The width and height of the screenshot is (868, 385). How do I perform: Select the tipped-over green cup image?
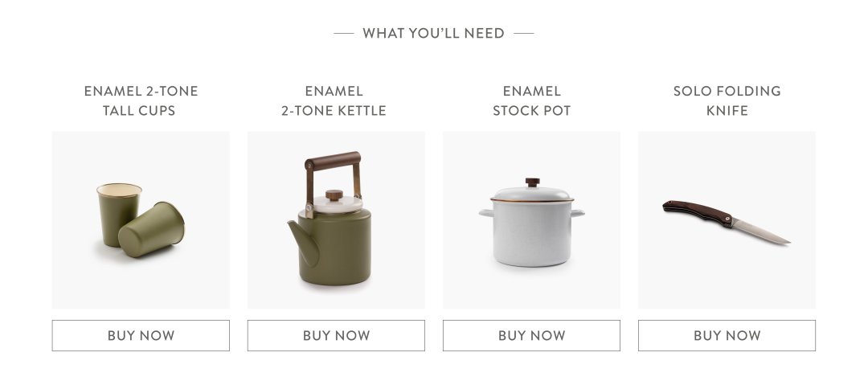[152, 230]
